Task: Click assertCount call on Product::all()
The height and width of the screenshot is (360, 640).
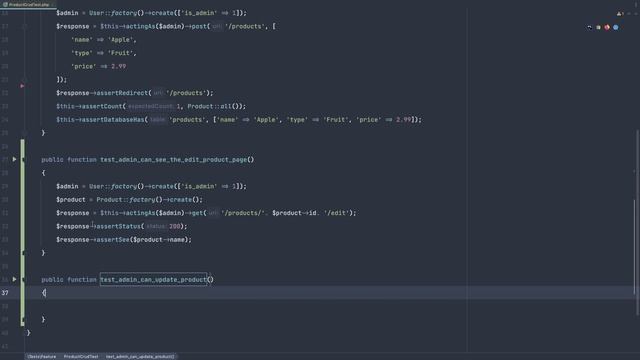Action: pos(151,106)
